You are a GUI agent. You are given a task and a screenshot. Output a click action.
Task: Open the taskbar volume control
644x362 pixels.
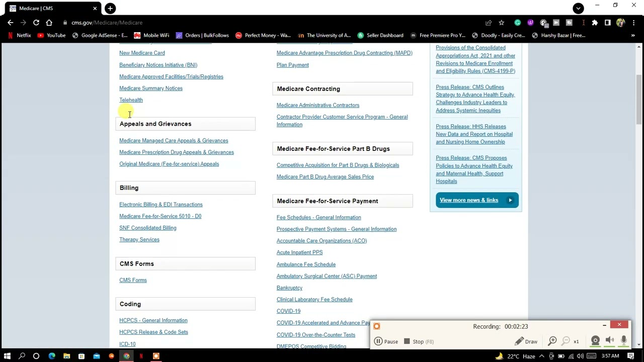click(581, 356)
